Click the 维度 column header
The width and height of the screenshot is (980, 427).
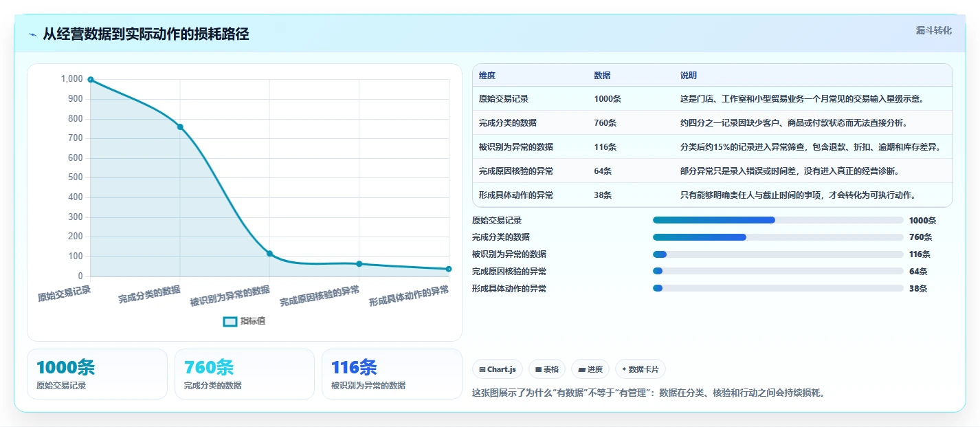[487, 76]
